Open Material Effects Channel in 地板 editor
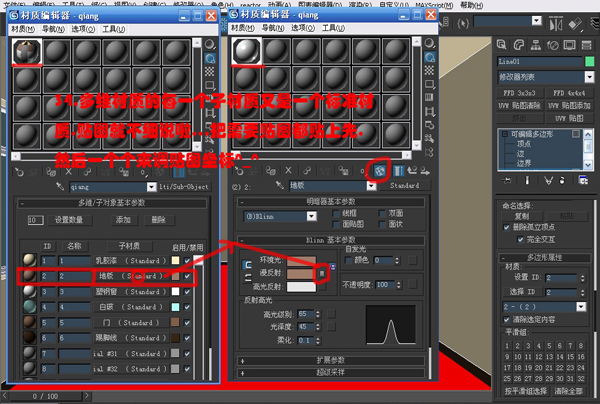Image resolution: width=600 pixels, height=404 pixels. coord(362,171)
